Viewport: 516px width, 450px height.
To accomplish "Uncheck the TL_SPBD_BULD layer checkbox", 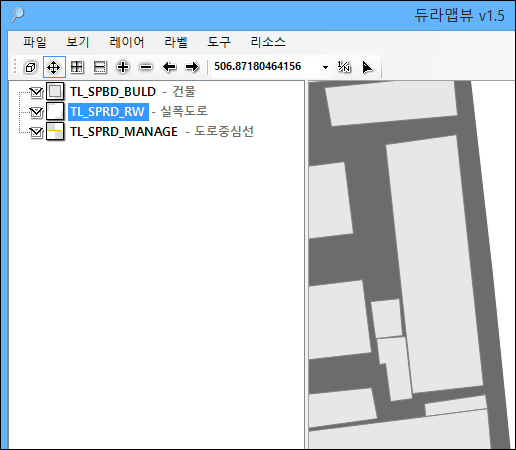I will pyautogui.click(x=36, y=92).
